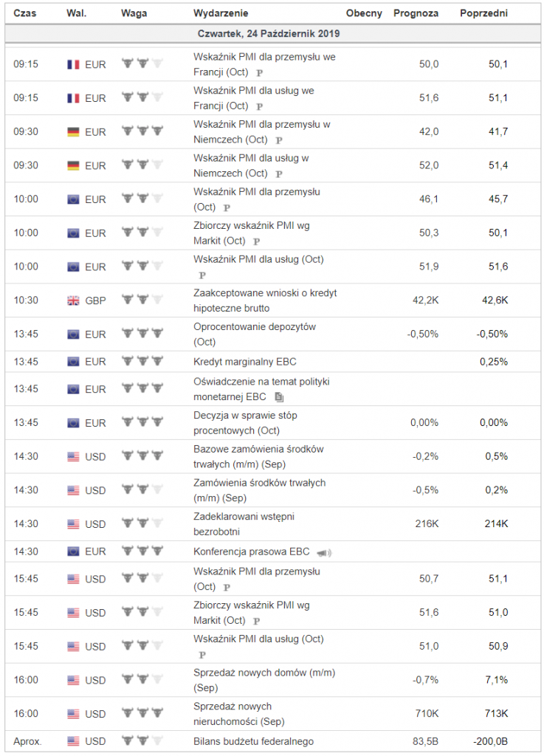The image size is (544, 756).
Task: Click the preliminary P icon beside Francji przemysłu
Action: (x=259, y=73)
